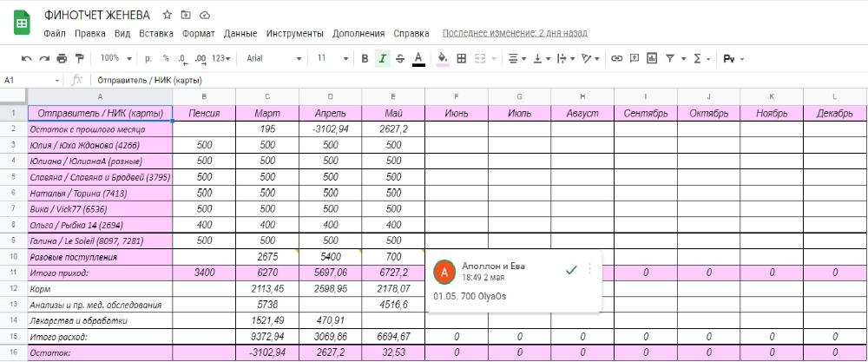This screenshot has height=362, width=868.
Task: Star the ФИНОТЧЕТ ЖЕНЕВА document
Action: [x=167, y=16]
